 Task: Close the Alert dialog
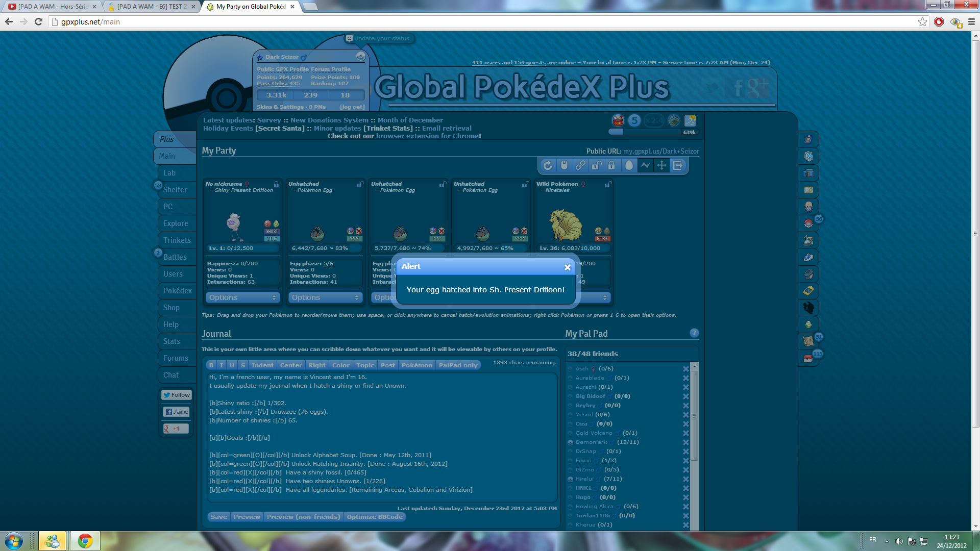pos(567,267)
